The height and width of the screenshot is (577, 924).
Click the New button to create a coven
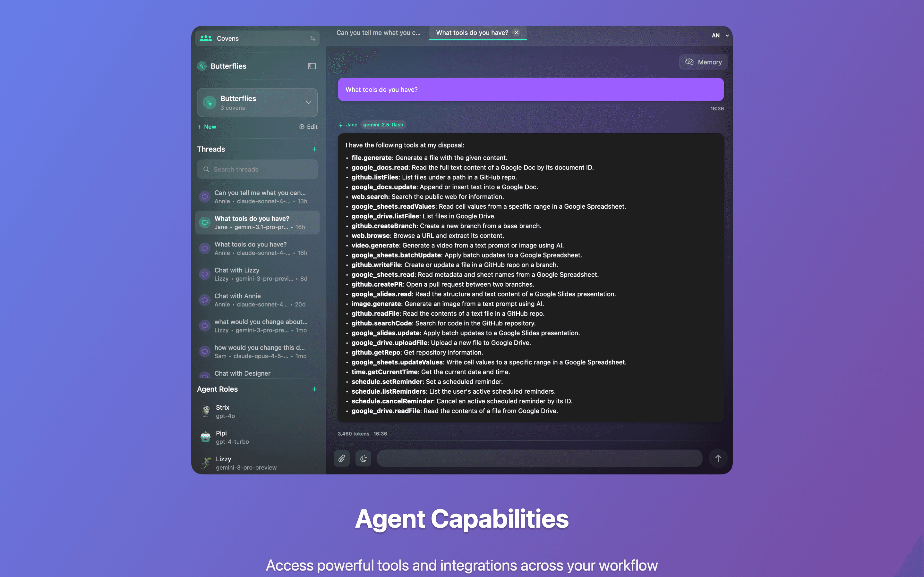click(207, 127)
